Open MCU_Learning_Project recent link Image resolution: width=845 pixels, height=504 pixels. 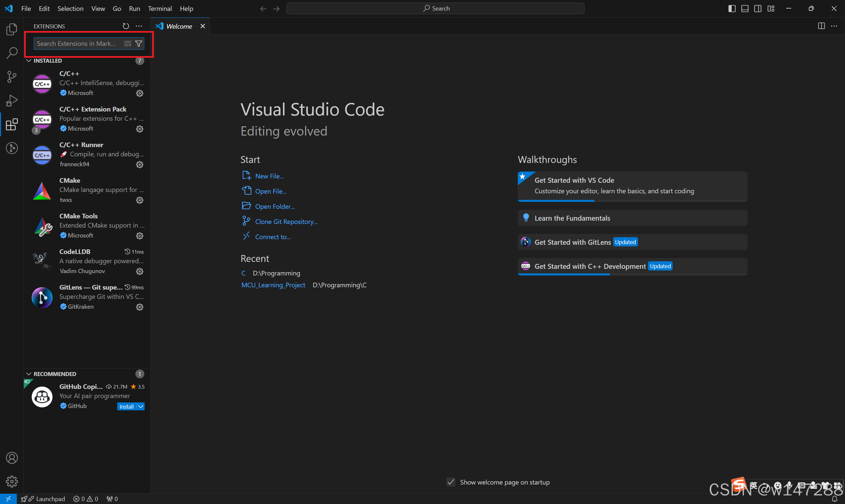(273, 285)
